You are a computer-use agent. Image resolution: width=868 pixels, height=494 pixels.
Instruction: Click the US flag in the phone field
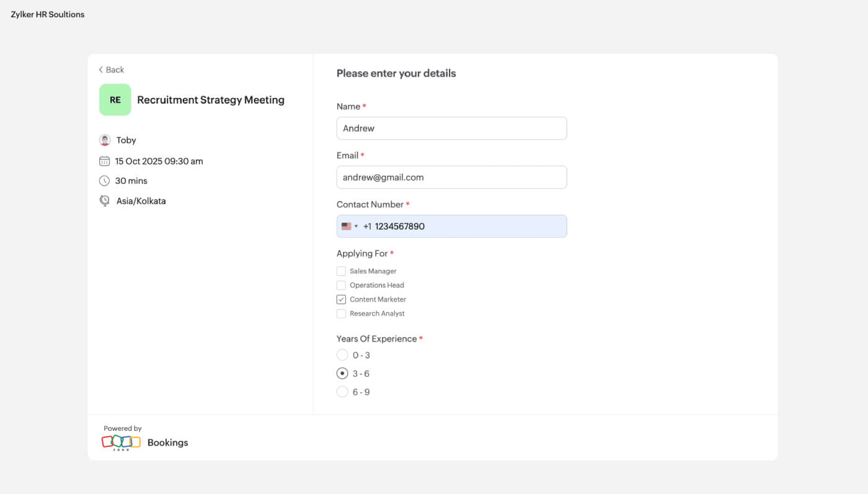[x=347, y=226]
